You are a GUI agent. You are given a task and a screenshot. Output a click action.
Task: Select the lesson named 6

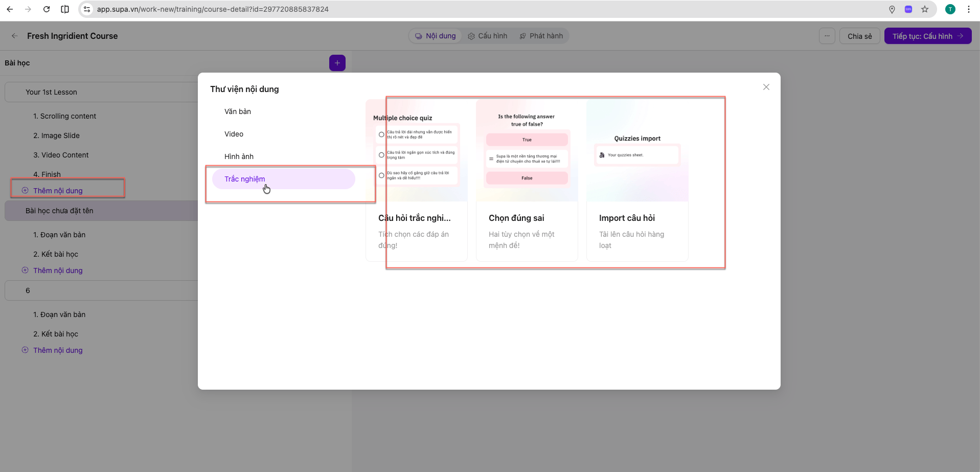point(101,290)
